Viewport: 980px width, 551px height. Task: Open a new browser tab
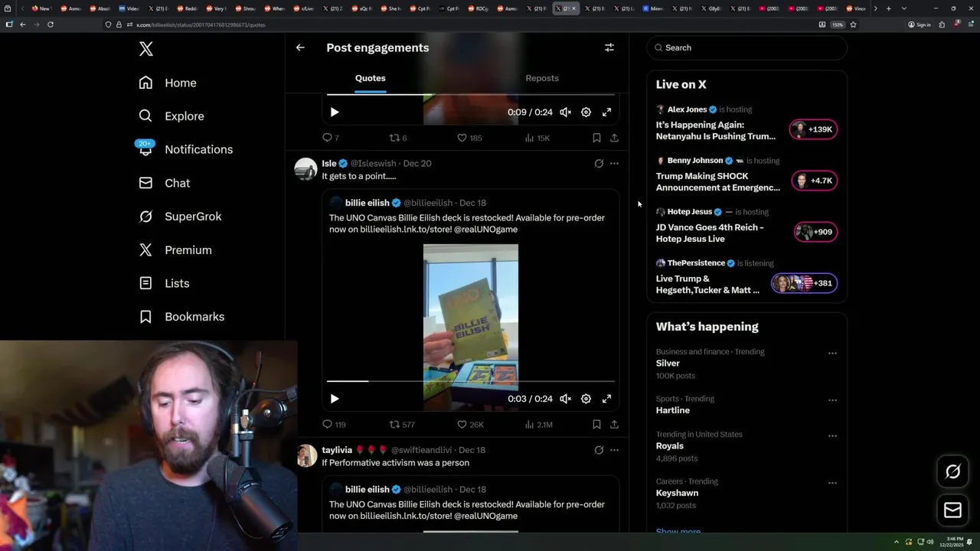pos(888,8)
